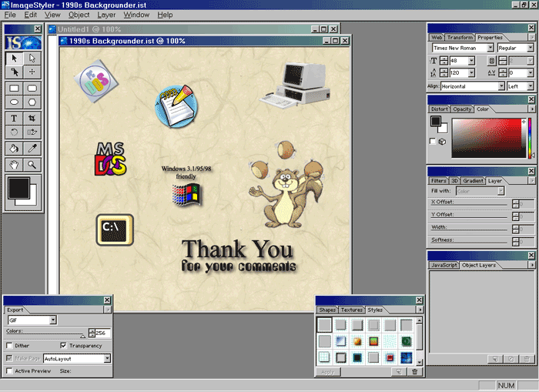Open the Times New Roman font dropdown
This screenshot has height=392, width=539.
coord(490,48)
